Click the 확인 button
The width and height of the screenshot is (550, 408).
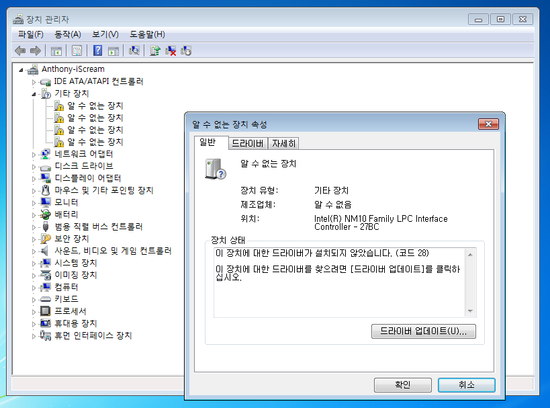click(403, 385)
